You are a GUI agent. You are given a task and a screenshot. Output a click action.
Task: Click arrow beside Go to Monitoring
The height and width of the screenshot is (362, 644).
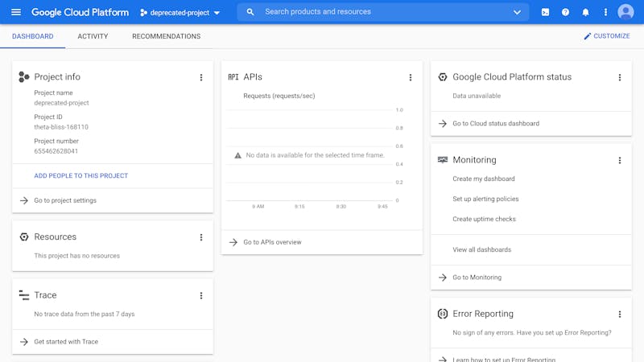coord(442,278)
